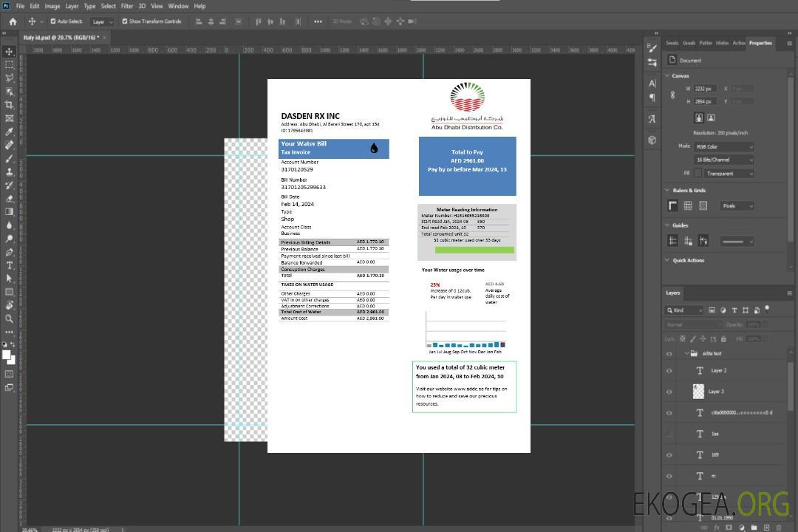Open the 16 Bits/Channel dropdown
Viewport: 798px width, 532px height.
pos(724,160)
